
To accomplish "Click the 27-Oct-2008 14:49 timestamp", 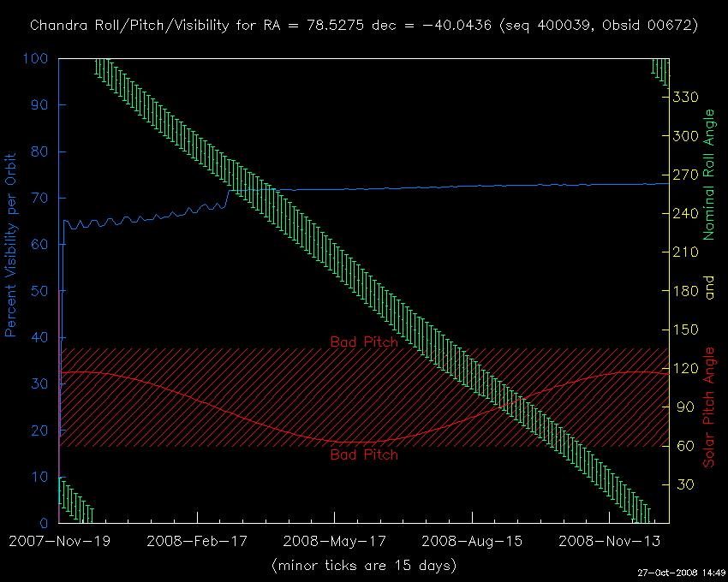I will point(683,572).
